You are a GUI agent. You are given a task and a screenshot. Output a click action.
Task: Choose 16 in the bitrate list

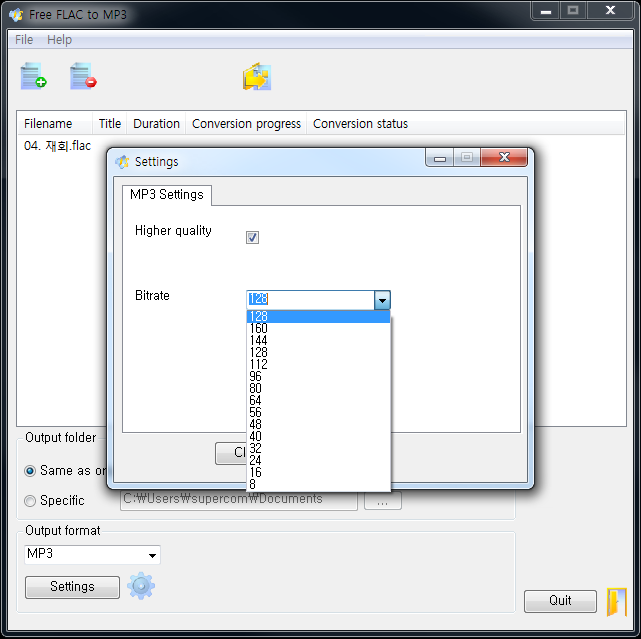tap(318, 473)
